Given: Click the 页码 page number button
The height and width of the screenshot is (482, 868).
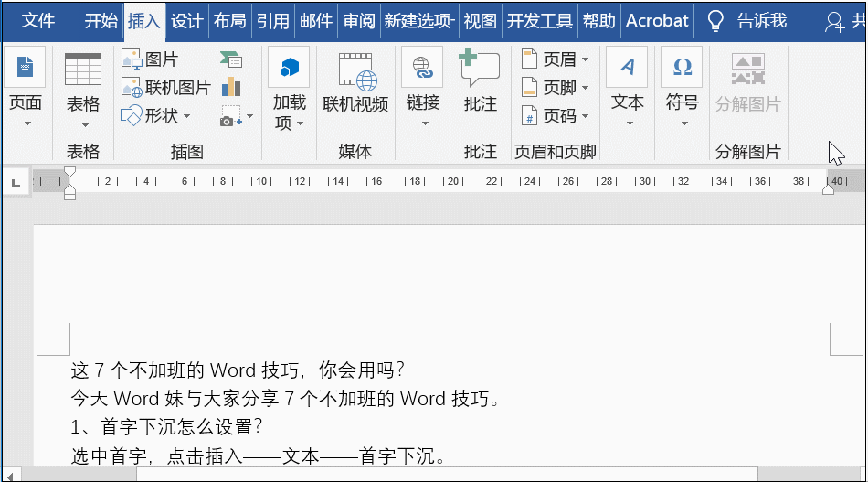Looking at the screenshot, I should pyautogui.click(x=549, y=116).
